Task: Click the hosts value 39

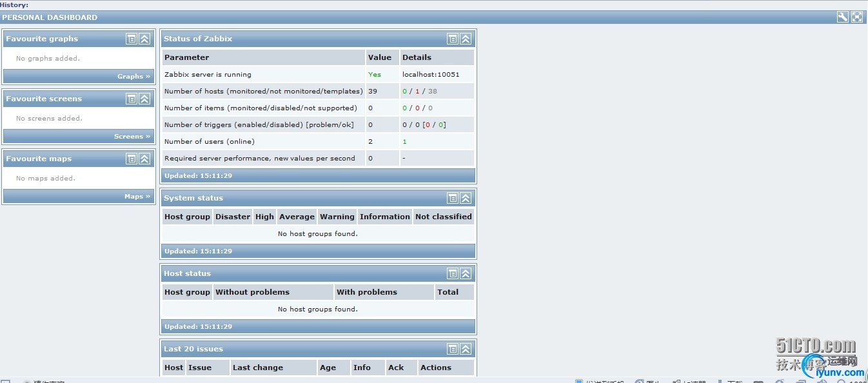Action: [373, 91]
